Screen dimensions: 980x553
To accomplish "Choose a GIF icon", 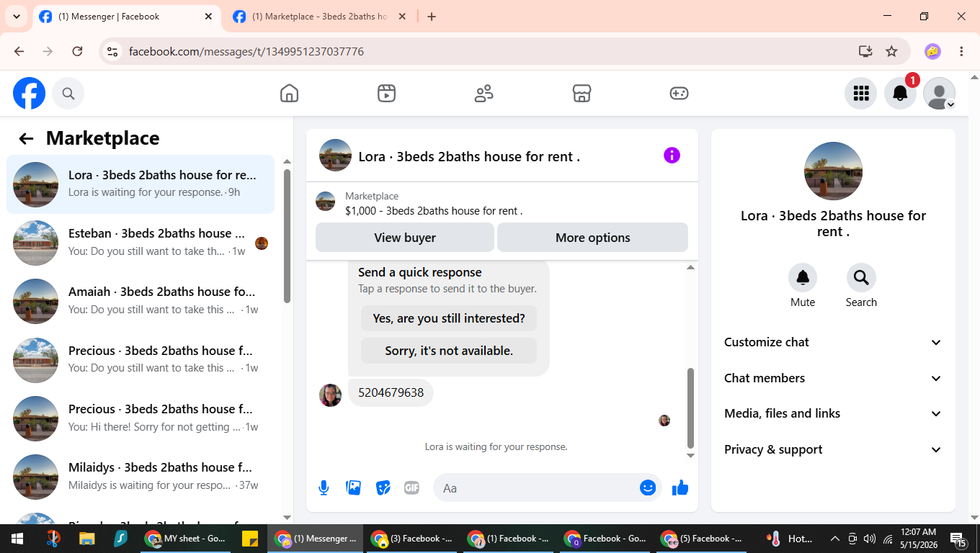I will tap(411, 488).
